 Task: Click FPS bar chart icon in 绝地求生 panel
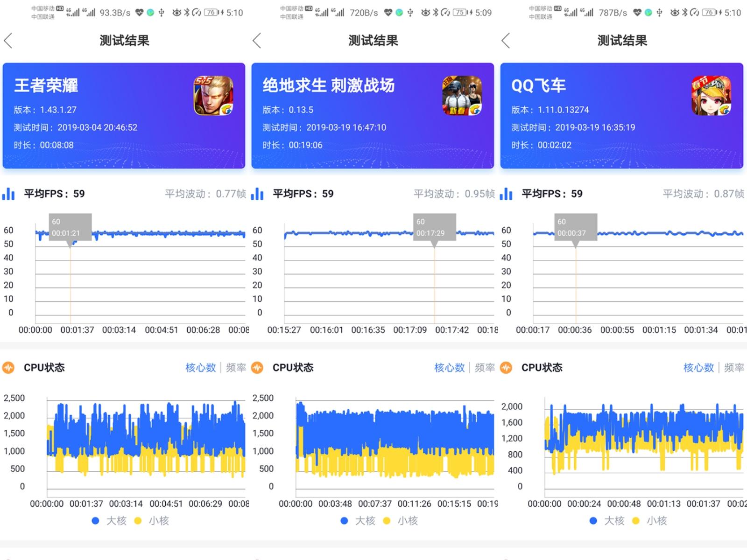[257, 194]
